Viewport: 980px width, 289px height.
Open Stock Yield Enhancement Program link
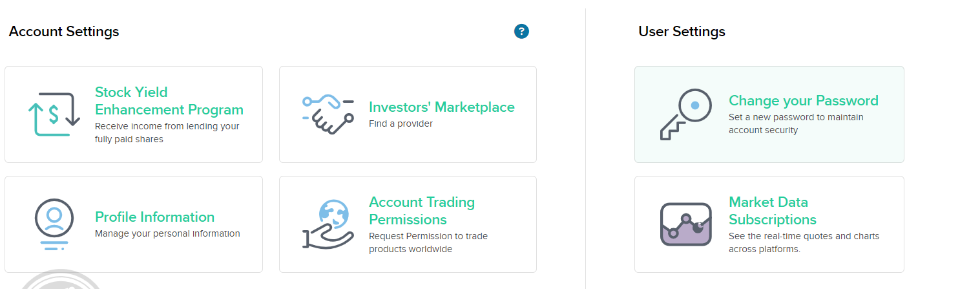point(169,101)
